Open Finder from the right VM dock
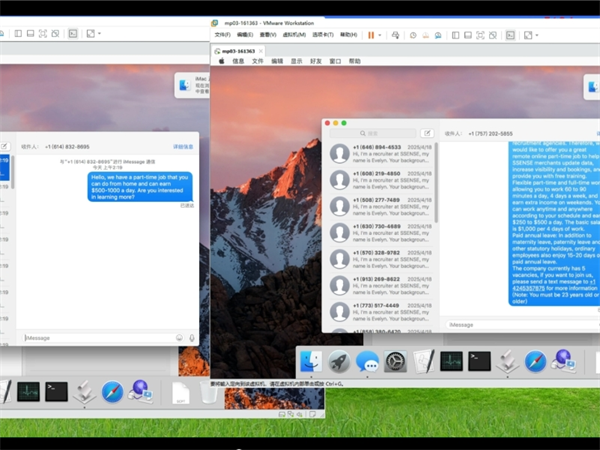 311,362
